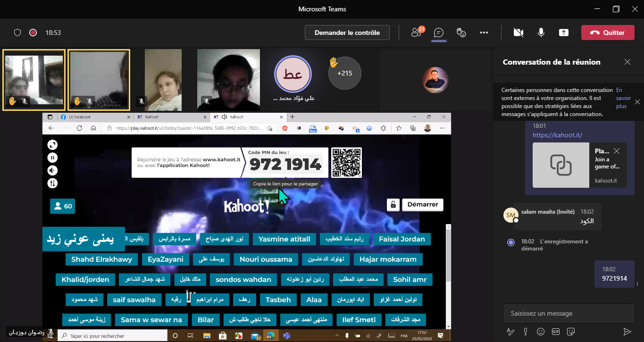
Task: Copy the game PIN 972 1914
Action: pyautogui.click(x=285, y=164)
